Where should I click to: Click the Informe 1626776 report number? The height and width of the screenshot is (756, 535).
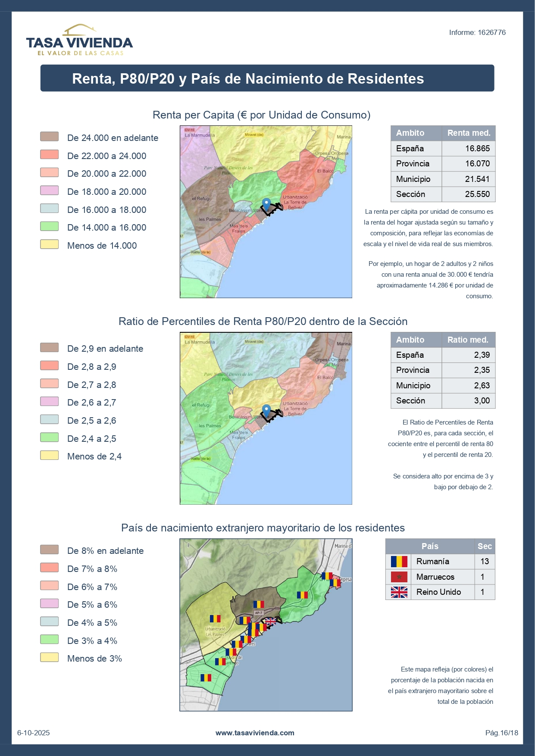point(477,33)
